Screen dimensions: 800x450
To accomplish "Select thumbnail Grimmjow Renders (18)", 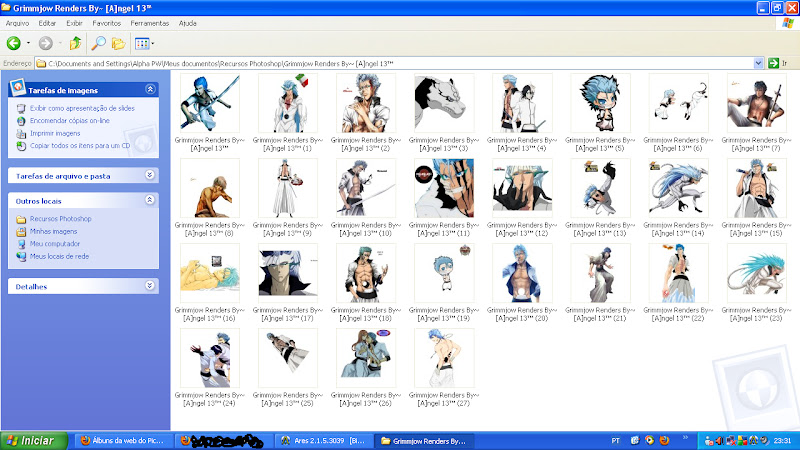I will click(366, 273).
